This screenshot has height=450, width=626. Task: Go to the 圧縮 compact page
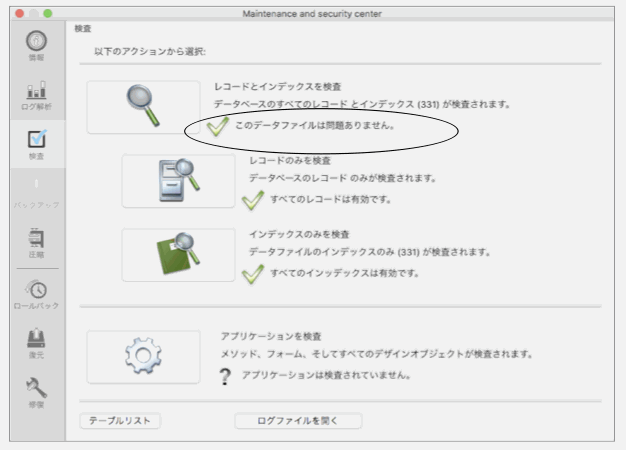[x=35, y=242]
